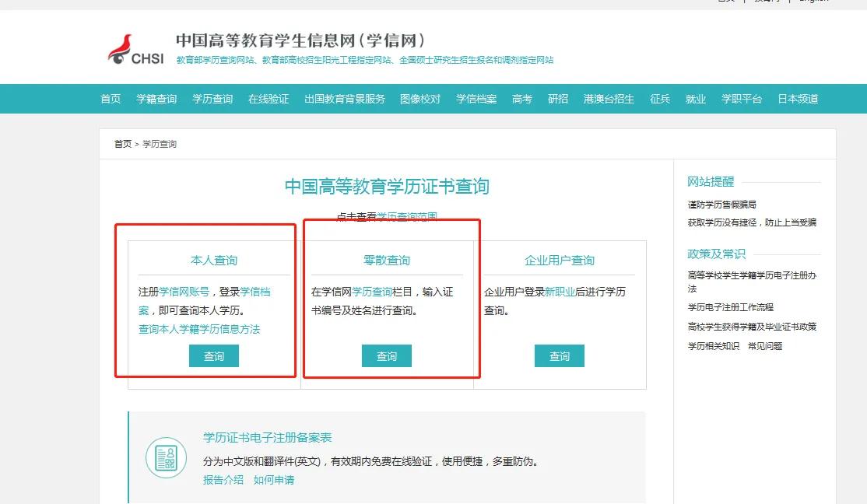Open 学历证书电子注册备案表 heading link
Image resolution: width=867 pixels, height=504 pixels.
click(267, 438)
